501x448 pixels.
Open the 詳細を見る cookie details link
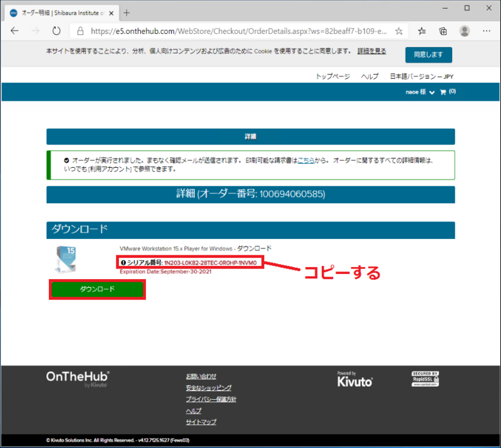pos(371,51)
